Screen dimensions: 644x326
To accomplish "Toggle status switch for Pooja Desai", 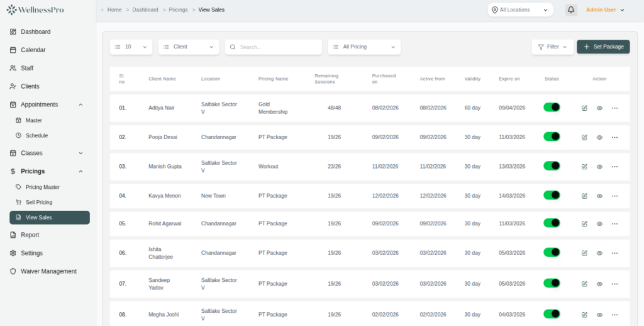I will tap(552, 137).
